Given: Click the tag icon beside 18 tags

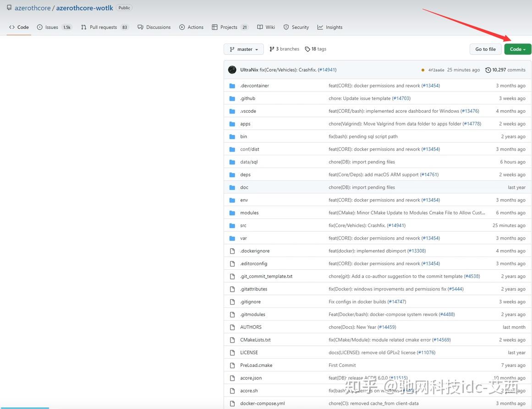Looking at the screenshot, I should [x=307, y=49].
